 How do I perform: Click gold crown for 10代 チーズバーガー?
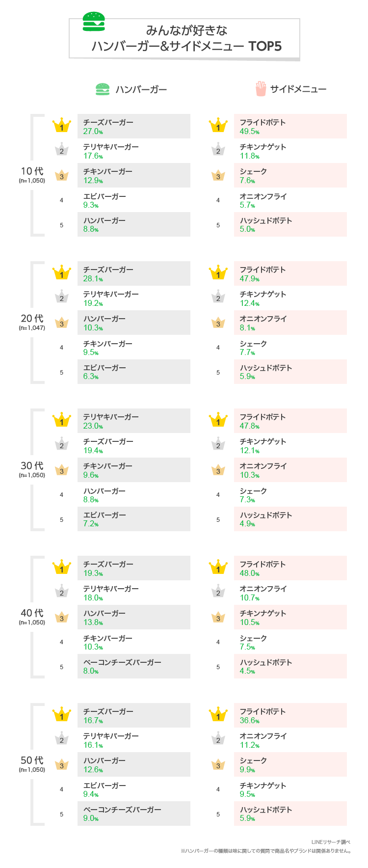pos(62,125)
